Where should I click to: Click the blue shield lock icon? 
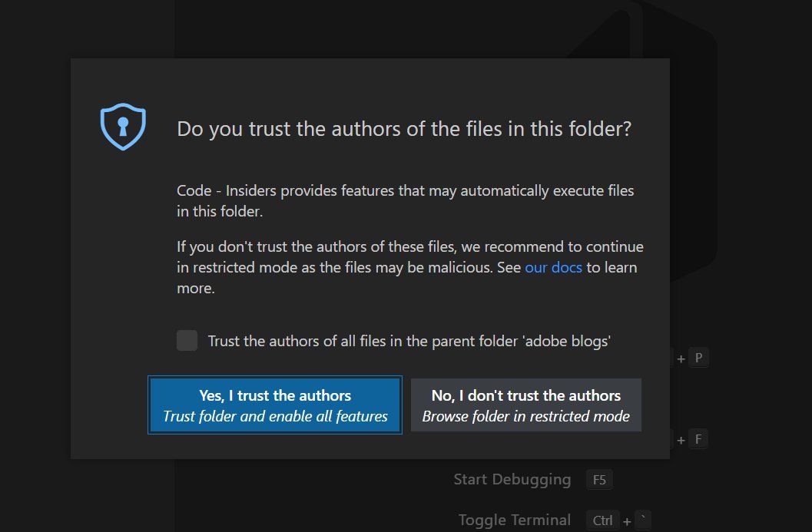(x=123, y=127)
